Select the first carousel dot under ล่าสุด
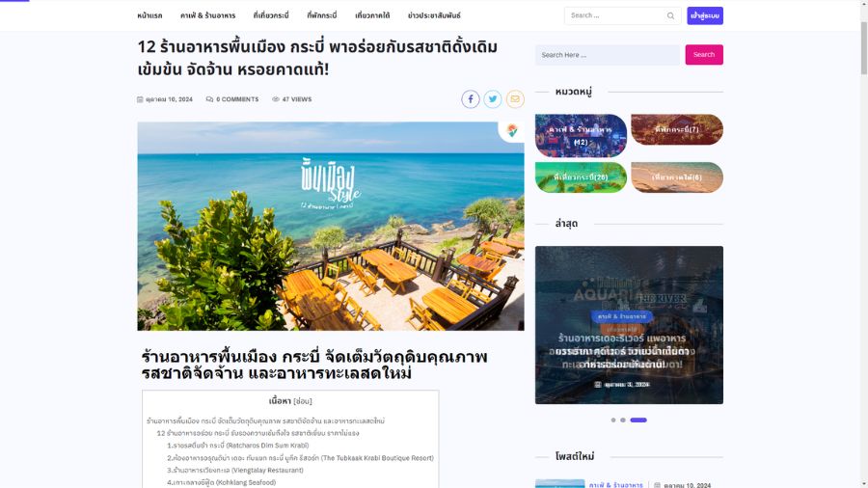The height and width of the screenshot is (488, 868). [x=612, y=420]
